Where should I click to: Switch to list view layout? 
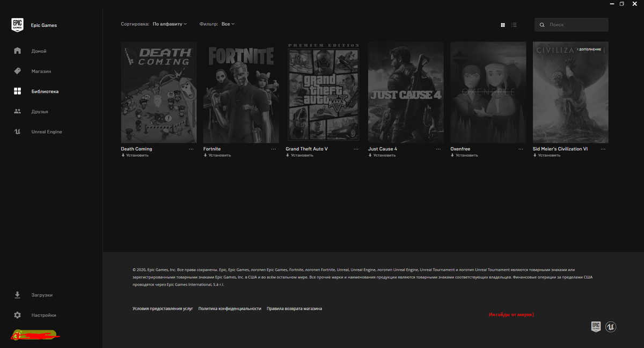tap(514, 25)
